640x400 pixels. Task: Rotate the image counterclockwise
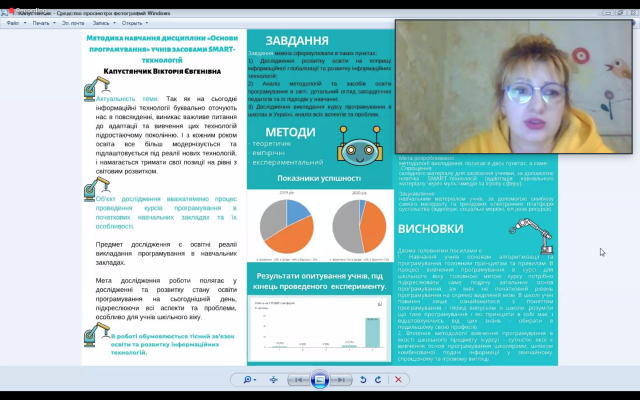tap(363, 380)
